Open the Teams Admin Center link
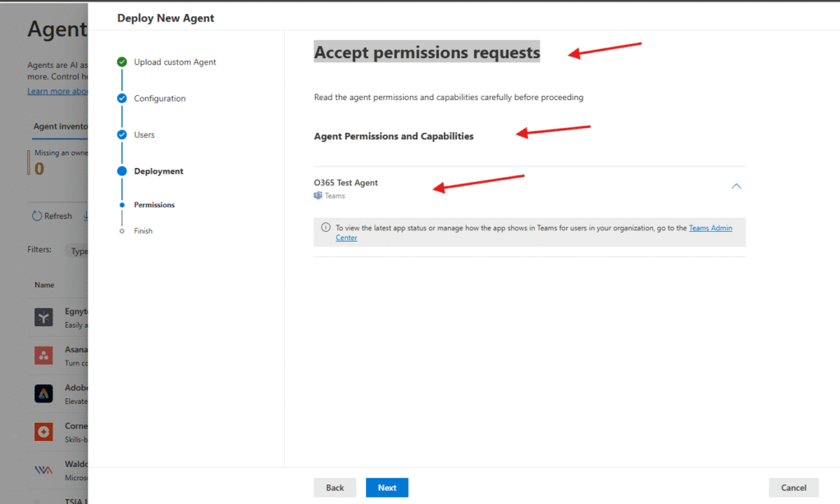 tap(710, 229)
